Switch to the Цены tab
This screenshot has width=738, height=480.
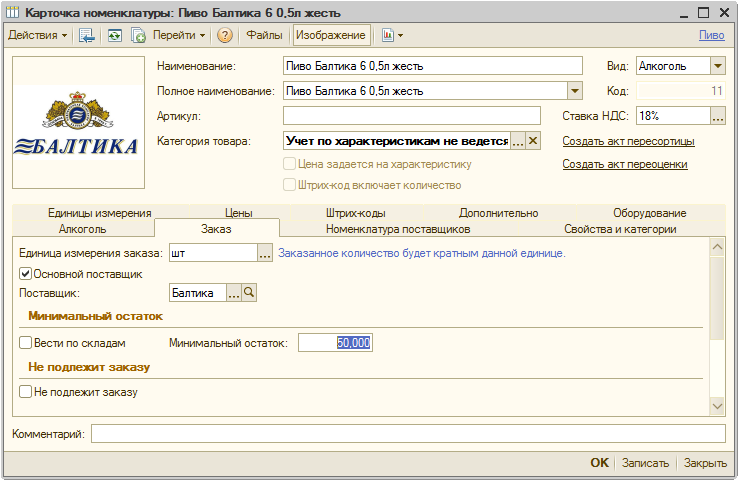[239, 213]
